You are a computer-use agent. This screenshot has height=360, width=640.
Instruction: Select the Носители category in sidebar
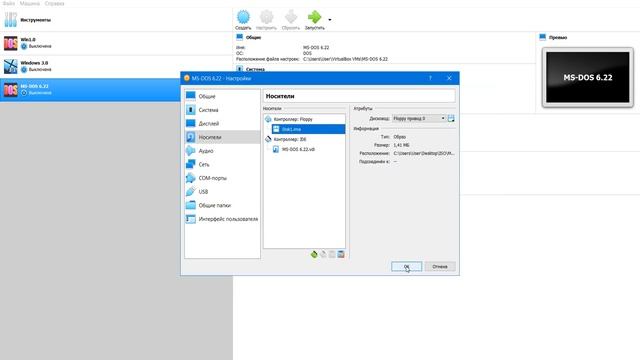tap(222, 137)
